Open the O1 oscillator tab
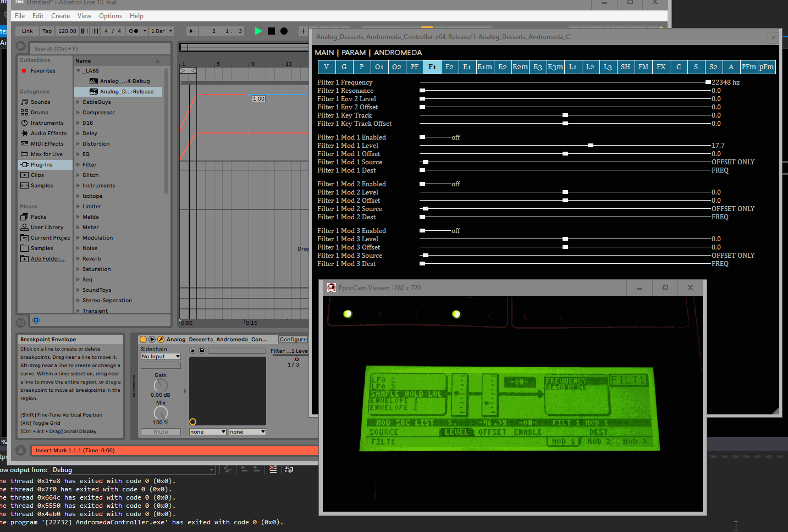788x532 pixels. click(379, 67)
